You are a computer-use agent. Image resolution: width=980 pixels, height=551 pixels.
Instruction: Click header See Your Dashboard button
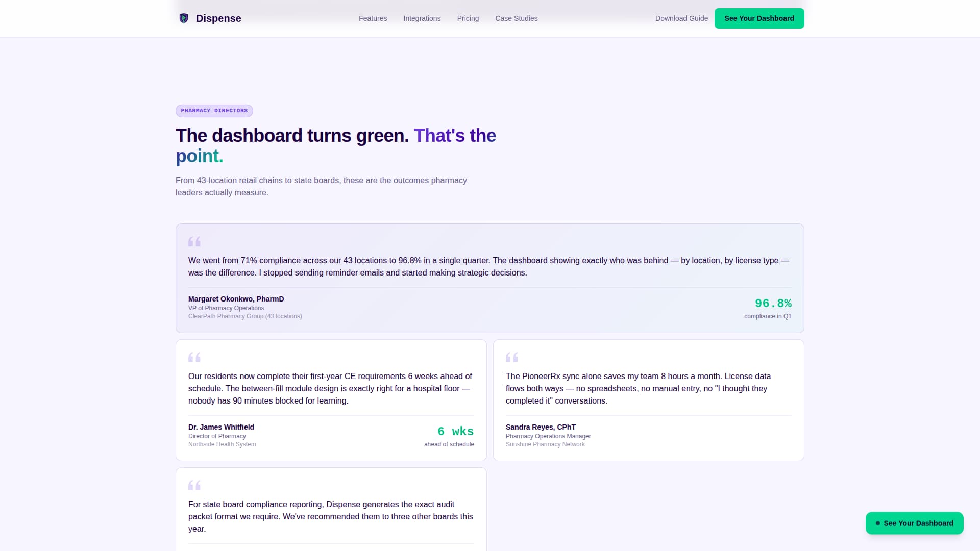759,18
